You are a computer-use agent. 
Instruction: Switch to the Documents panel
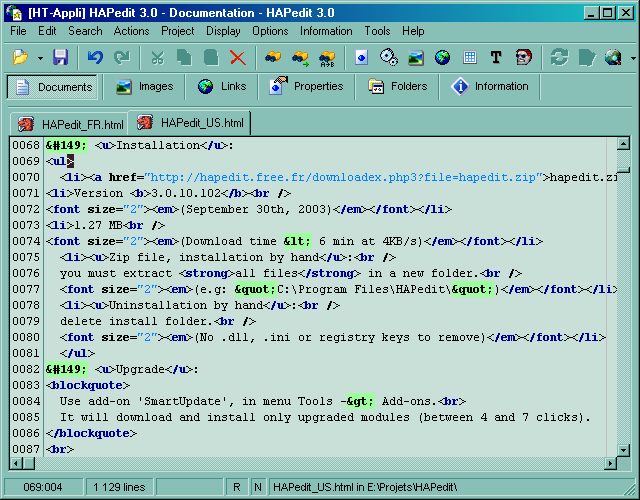coord(52,87)
